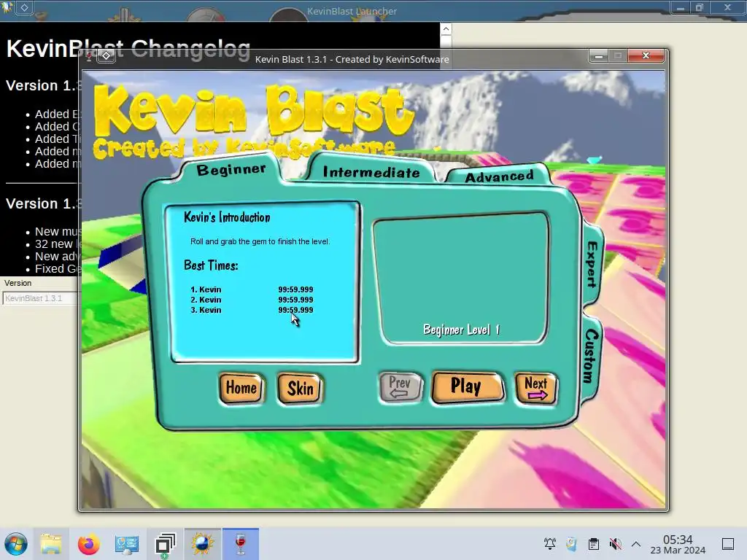Select the Advanced tab
The height and width of the screenshot is (560, 747).
coord(499,176)
